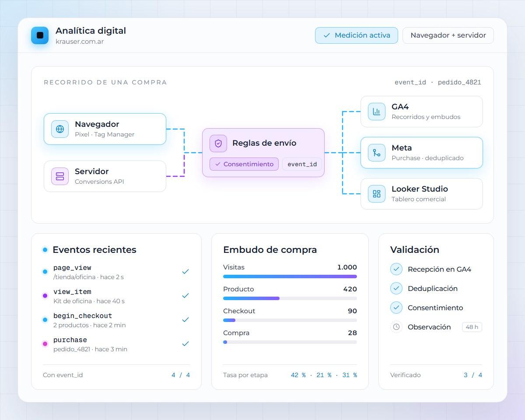Click the Navegador + servidor button
This screenshot has width=525, height=420.
point(448,35)
